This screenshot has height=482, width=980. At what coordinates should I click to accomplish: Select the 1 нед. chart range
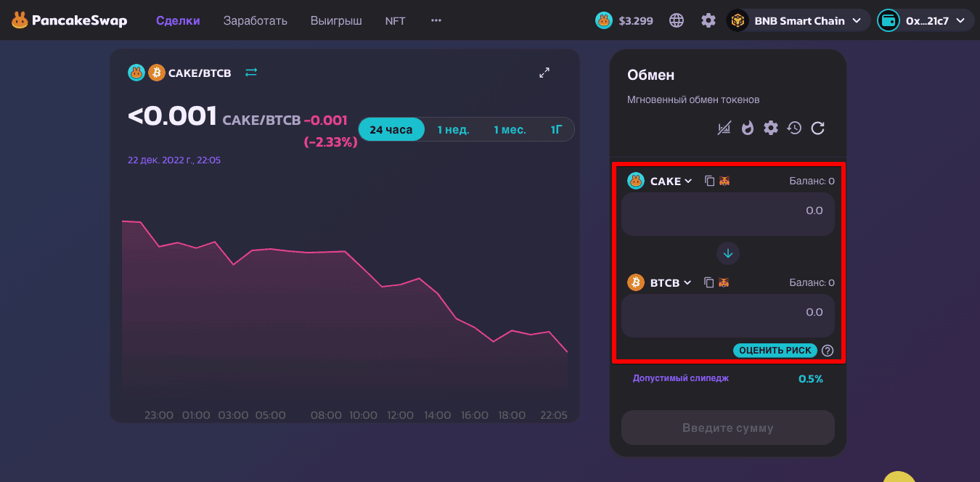(453, 129)
